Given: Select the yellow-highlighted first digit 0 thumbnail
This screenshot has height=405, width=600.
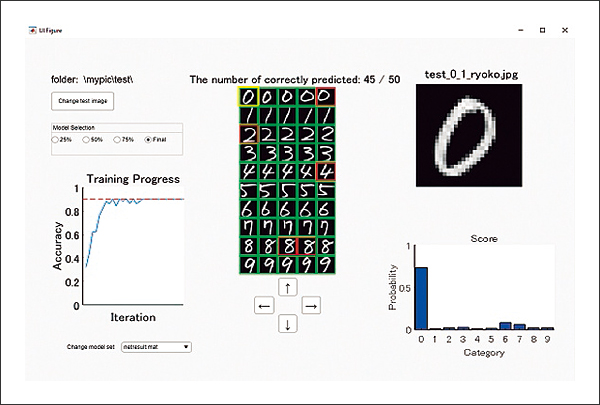Looking at the screenshot, I should click(x=249, y=97).
